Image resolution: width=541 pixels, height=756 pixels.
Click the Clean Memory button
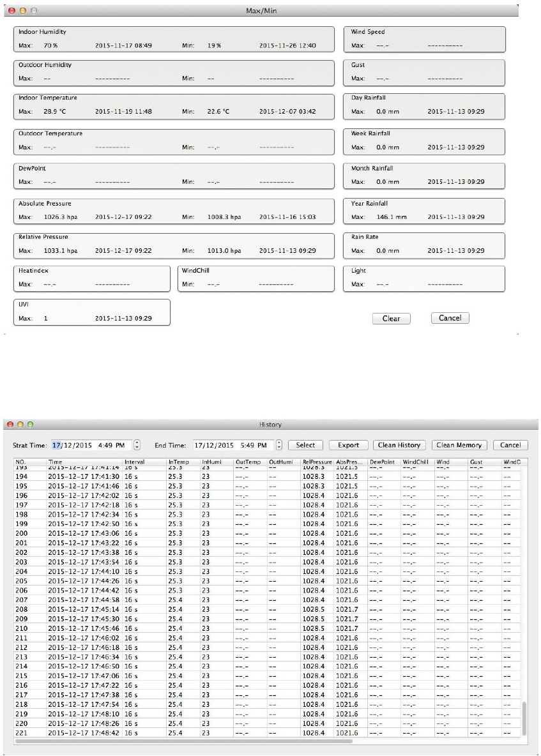pos(459,445)
